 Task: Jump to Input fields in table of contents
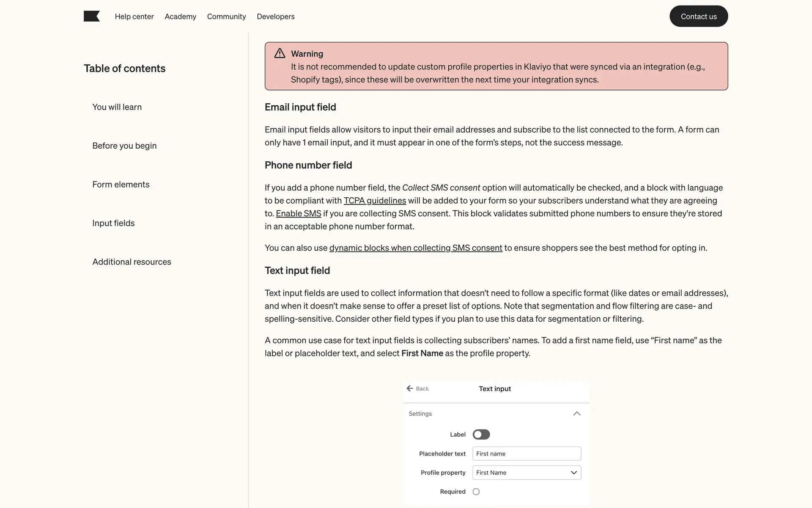coord(113,223)
